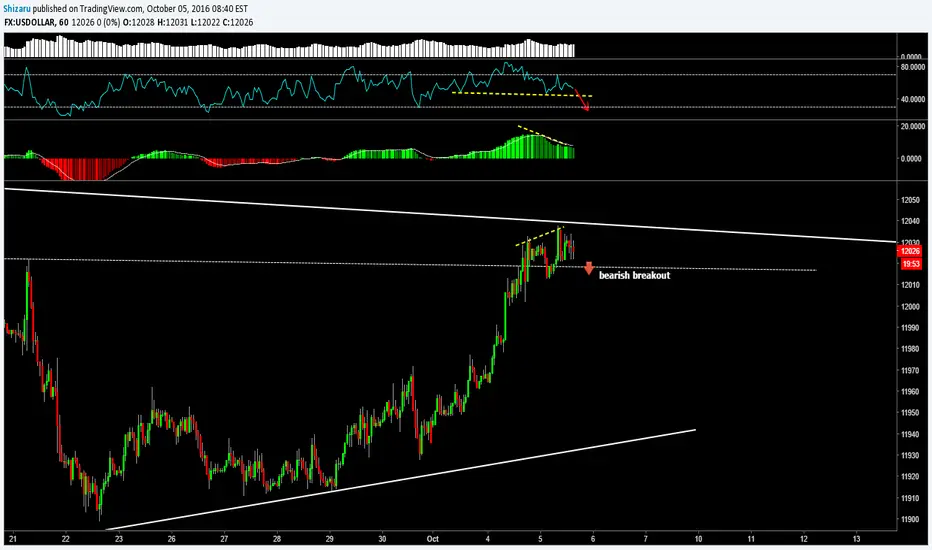Click the 19:53 bar countdown label
The image size is (932, 550).
[x=911, y=263]
